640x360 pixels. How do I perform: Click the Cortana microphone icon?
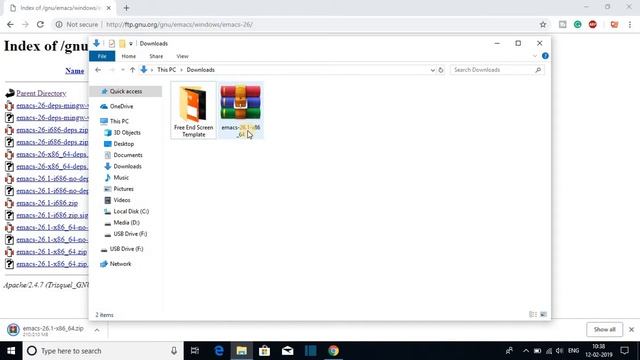174,351
